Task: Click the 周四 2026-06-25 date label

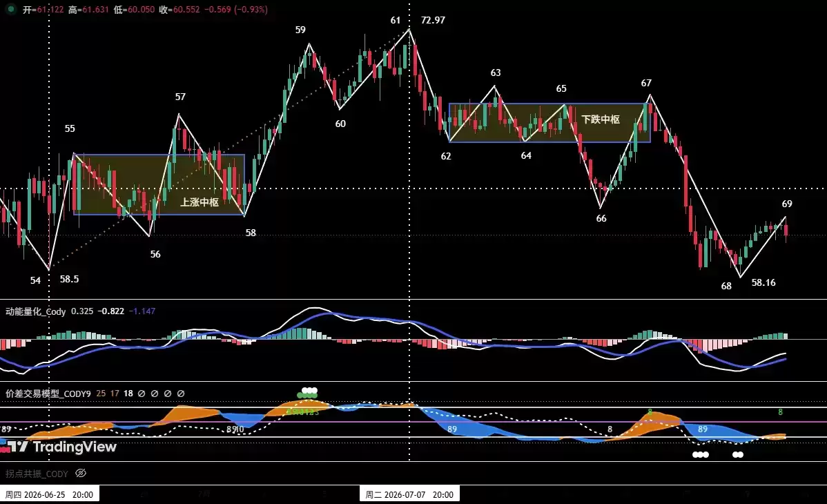Action: pyautogui.click(x=49, y=494)
